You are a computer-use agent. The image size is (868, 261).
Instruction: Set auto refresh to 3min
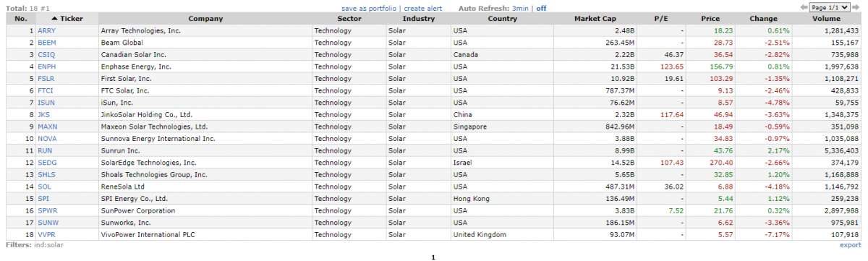point(520,8)
